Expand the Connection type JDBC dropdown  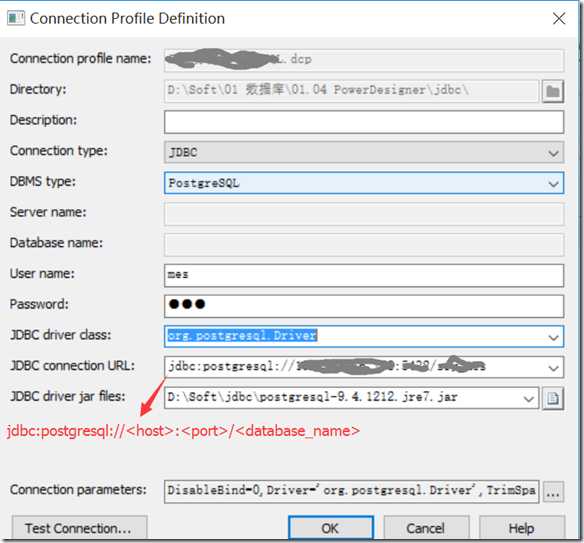coord(553,153)
